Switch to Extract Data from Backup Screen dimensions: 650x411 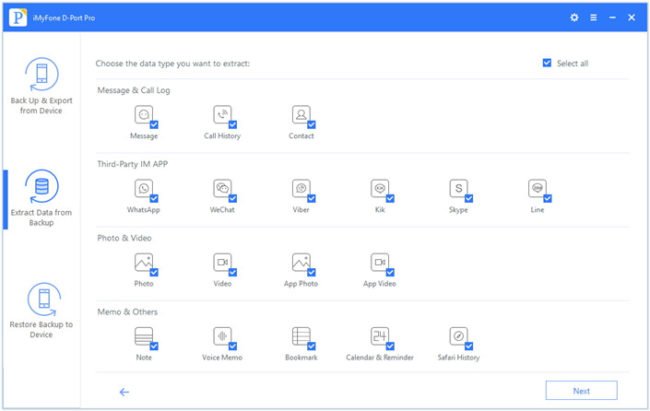tap(41, 198)
